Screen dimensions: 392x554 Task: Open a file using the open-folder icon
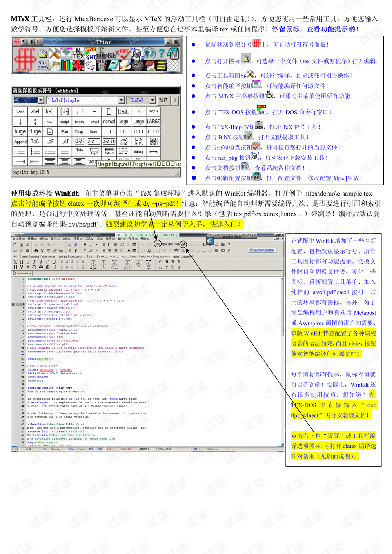(x=42, y=52)
